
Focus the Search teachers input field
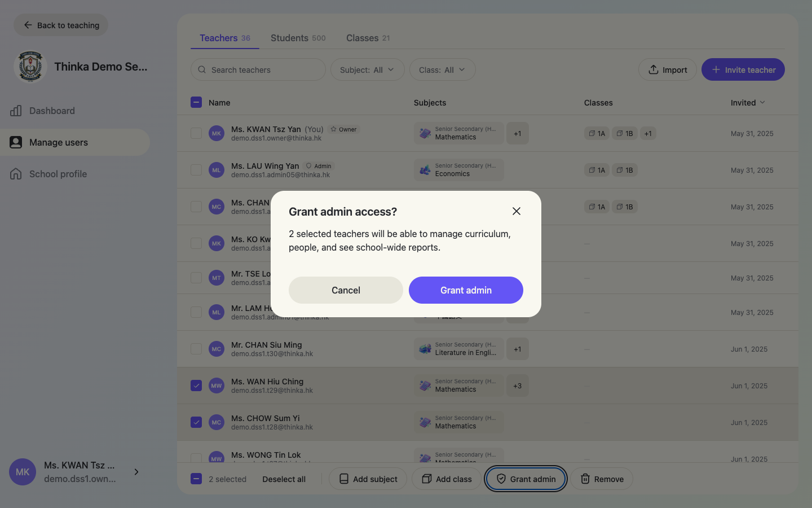tap(258, 69)
